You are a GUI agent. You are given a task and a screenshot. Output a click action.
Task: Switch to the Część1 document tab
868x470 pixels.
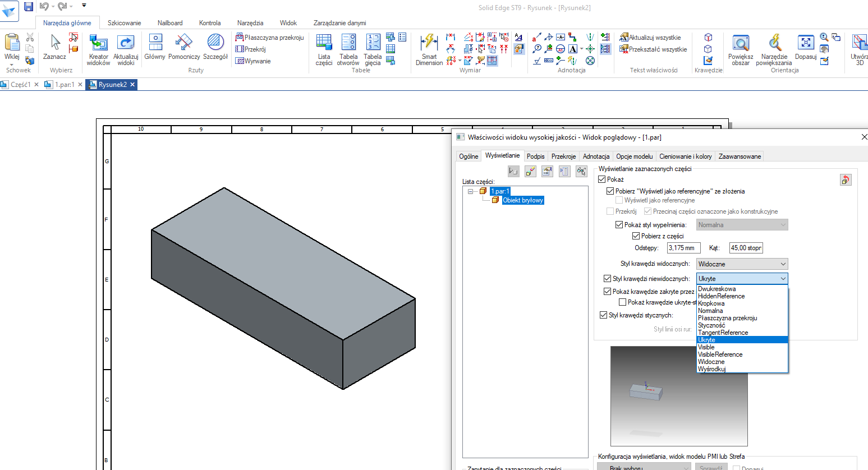21,85
